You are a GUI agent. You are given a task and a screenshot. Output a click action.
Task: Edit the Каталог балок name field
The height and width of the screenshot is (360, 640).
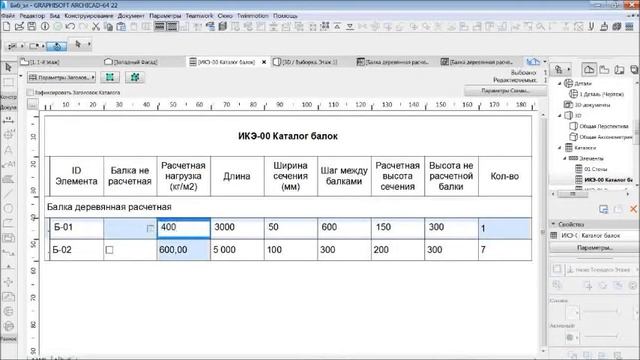click(x=608, y=236)
